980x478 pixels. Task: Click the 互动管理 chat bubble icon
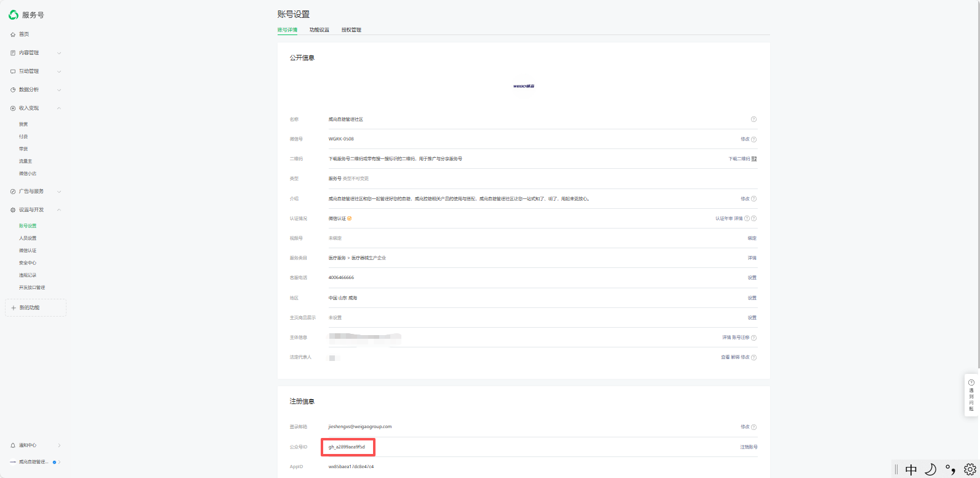pos(13,71)
